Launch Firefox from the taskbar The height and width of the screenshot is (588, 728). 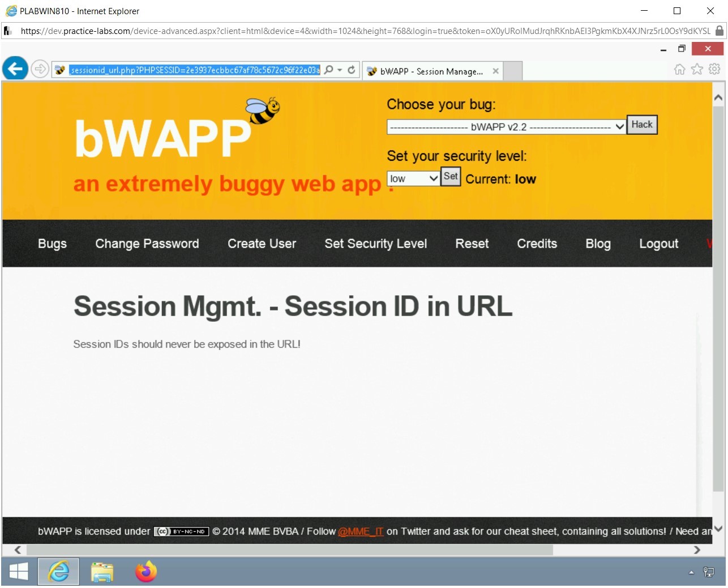pyautogui.click(x=145, y=572)
